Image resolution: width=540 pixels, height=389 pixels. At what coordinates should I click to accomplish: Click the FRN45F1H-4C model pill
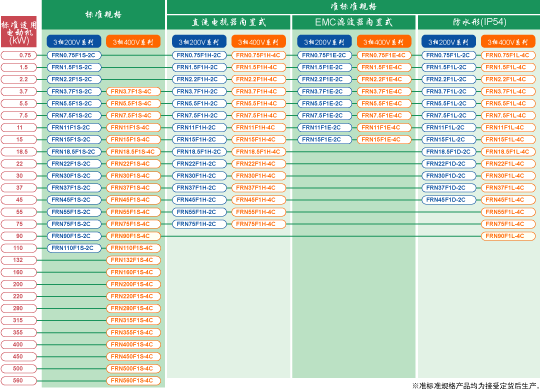259,200
